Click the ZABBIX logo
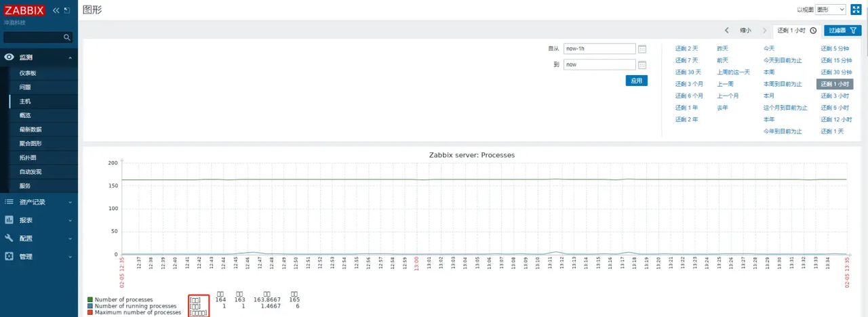The image size is (868, 317). point(26,10)
